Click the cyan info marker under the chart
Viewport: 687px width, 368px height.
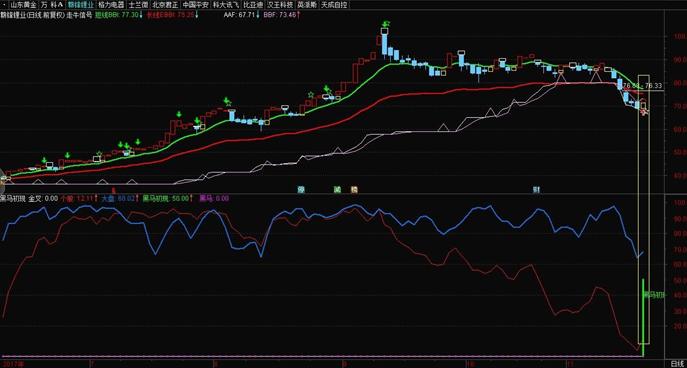(x=301, y=190)
